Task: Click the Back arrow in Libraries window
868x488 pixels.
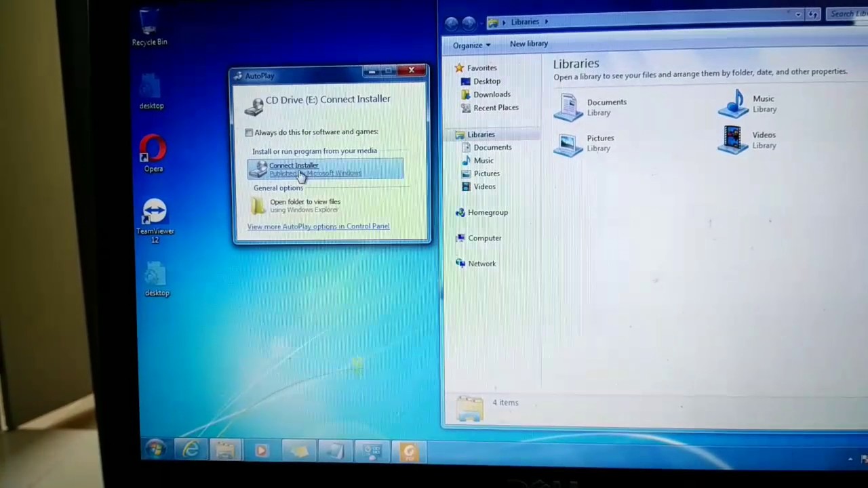Action: 451,23
